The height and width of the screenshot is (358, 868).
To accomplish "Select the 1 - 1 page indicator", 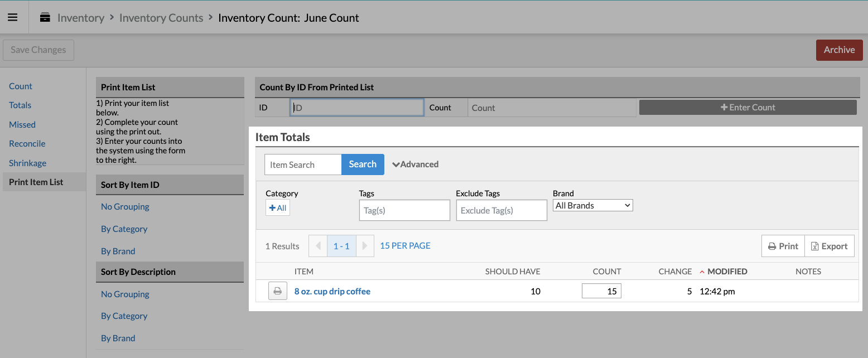I will pos(341,246).
